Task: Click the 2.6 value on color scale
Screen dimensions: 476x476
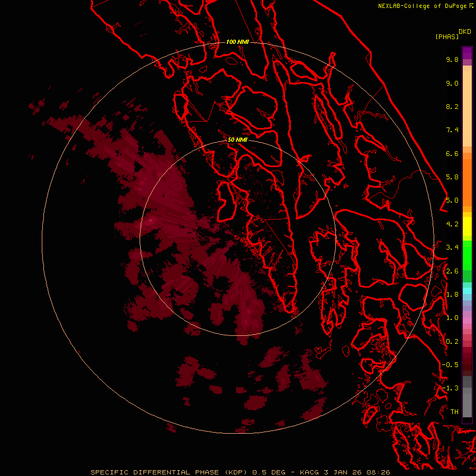Action: pos(452,271)
